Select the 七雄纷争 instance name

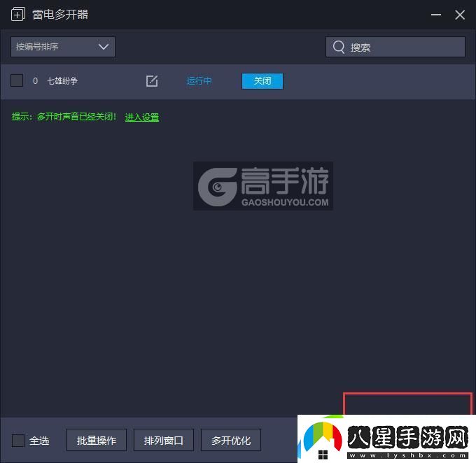[x=62, y=81]
